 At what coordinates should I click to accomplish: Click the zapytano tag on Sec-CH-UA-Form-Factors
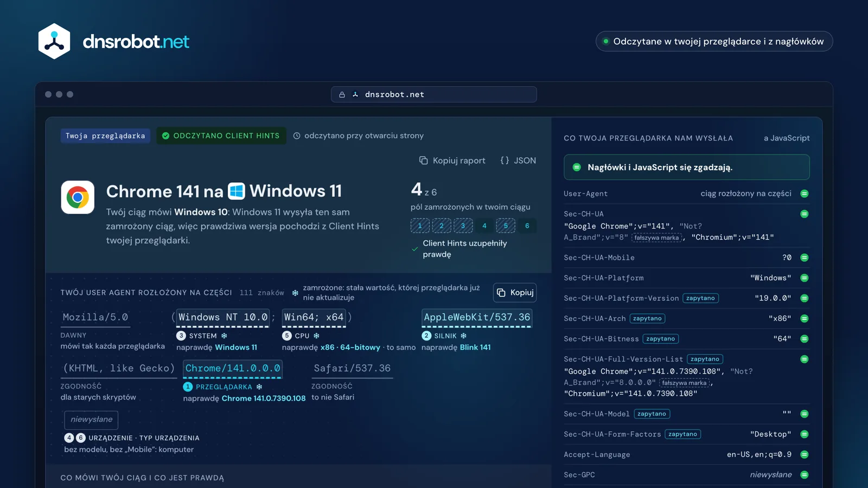(683, 434)
